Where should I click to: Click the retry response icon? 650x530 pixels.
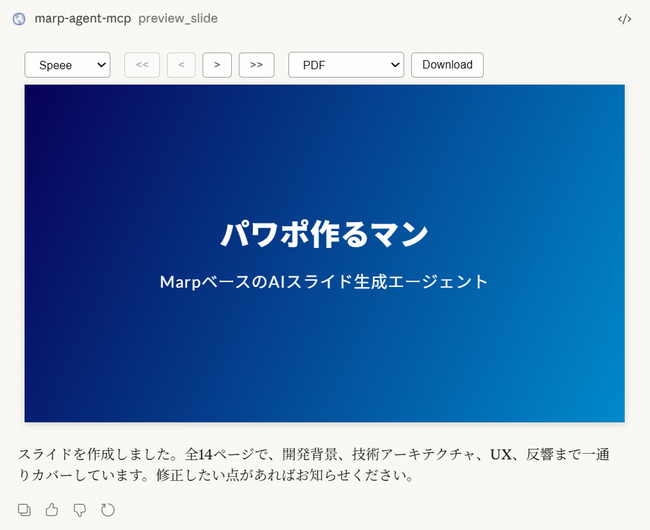click(x=108, y=510)
